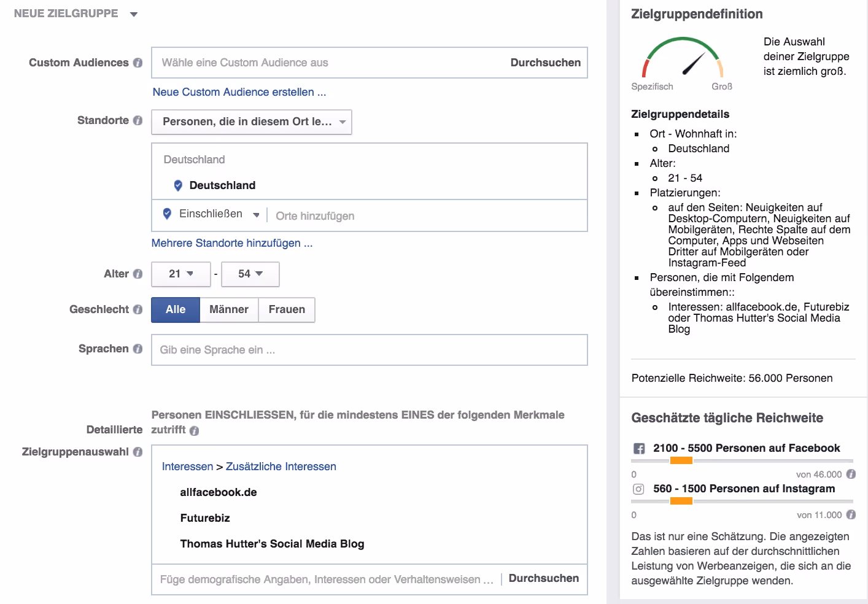Click 'Mehrere Standorte hinzufügen ...' link
The width and height of the screenshot is (868, 604).
point(232,243)
